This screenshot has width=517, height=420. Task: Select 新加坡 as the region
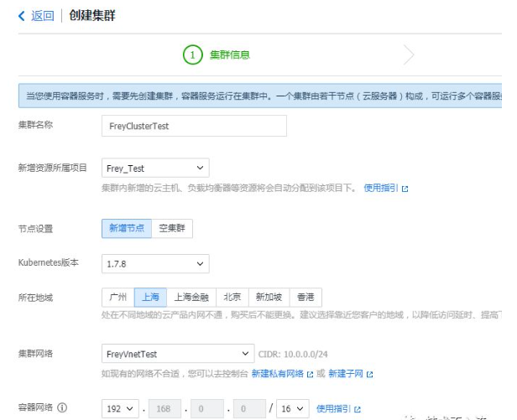[269, 298]
